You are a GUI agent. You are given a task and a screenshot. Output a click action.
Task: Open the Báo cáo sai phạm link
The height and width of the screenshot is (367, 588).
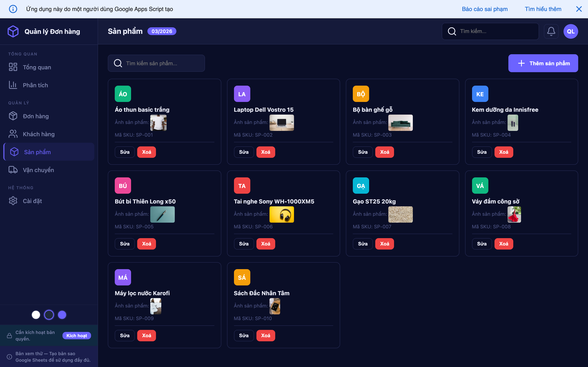tap(484, 9)
